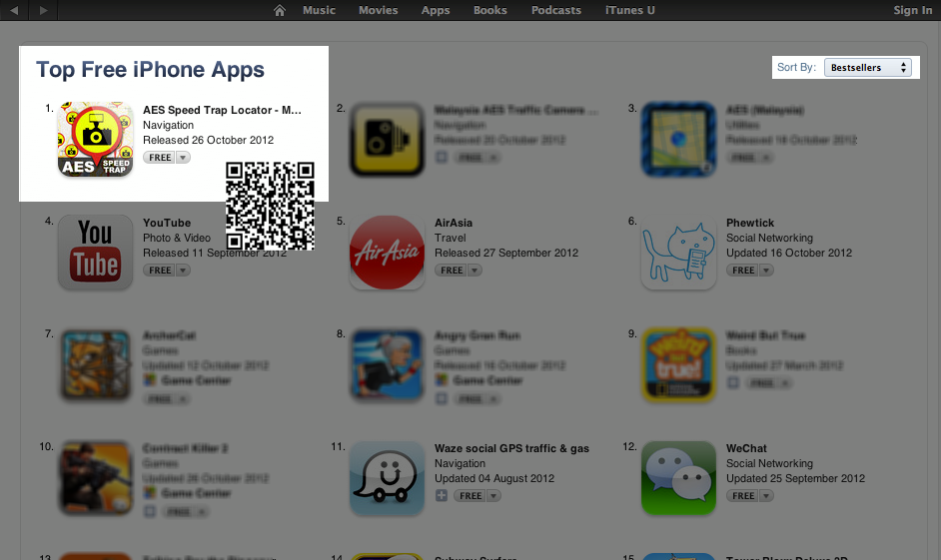Image resolution: width=941 pixels, height=560 pixels.
Task: Go to the iTunes Store home icon
Action: (279, 10)
